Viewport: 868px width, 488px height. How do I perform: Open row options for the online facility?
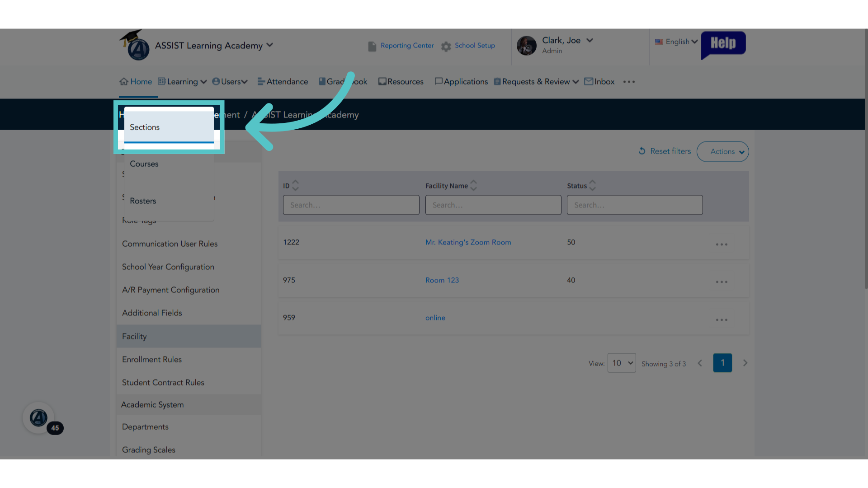pos(722,320)
